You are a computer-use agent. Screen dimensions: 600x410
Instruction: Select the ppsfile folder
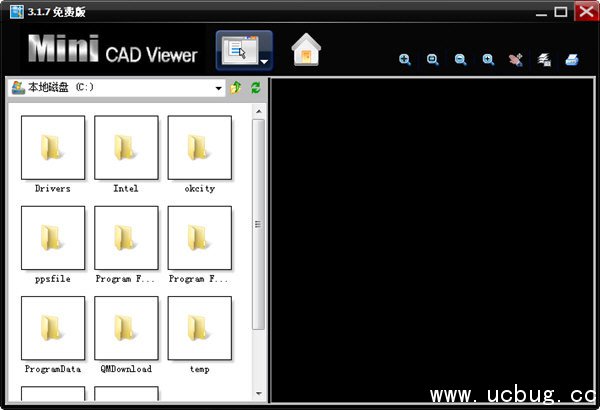tap(53, 238)
